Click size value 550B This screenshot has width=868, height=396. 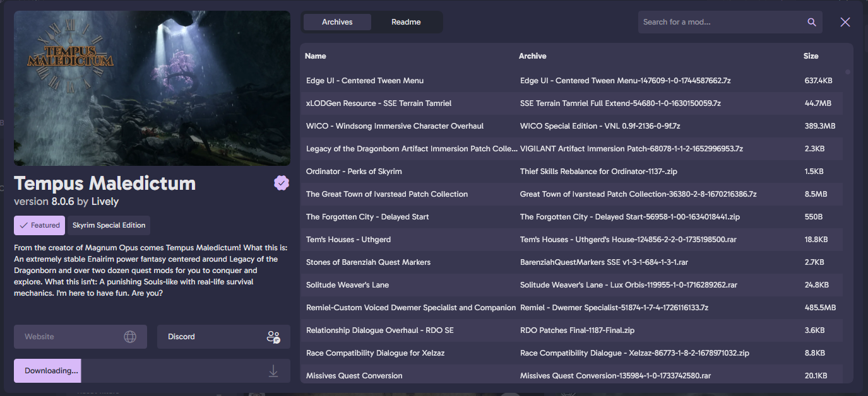click(814, 217)
